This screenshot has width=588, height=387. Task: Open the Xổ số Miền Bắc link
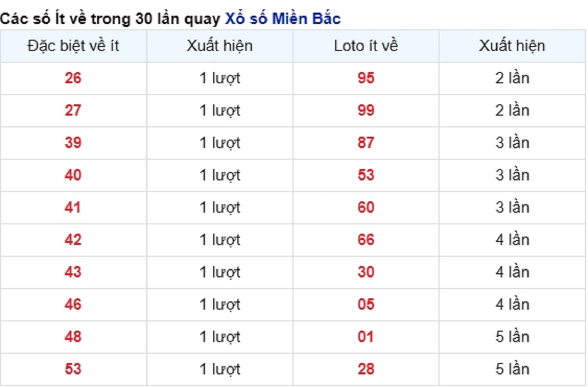pos(283,19)
